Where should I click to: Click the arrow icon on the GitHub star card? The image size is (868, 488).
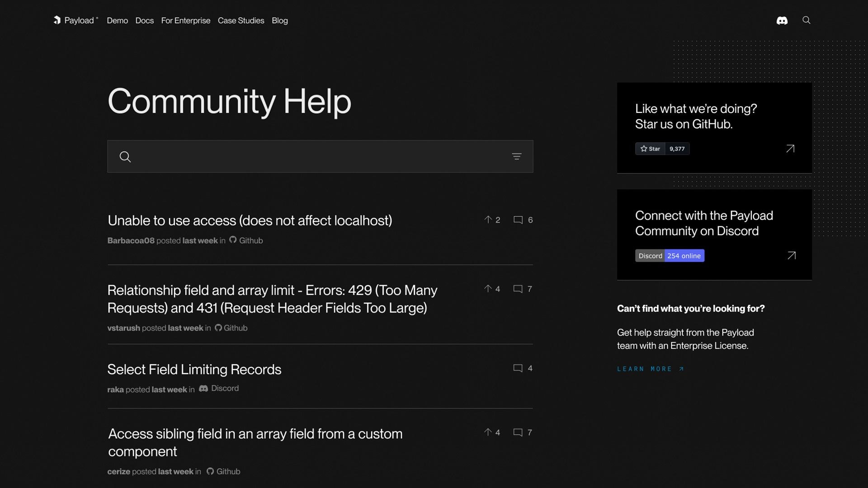790,149
